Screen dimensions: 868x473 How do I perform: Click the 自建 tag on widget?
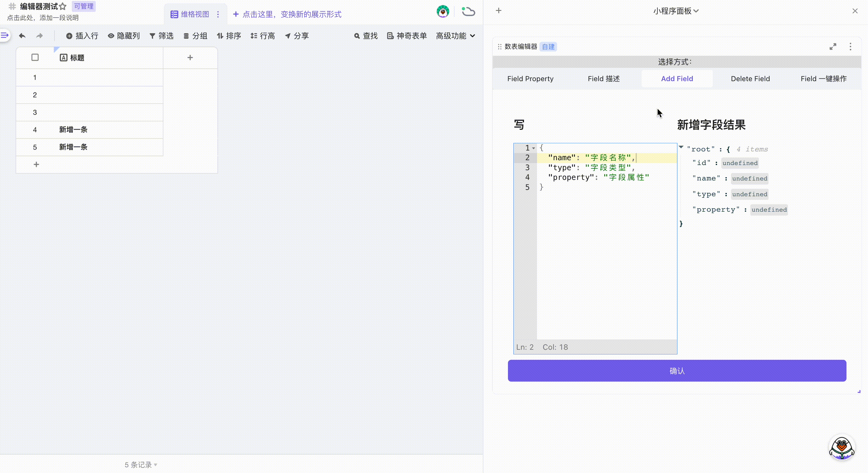click(548, 47)
